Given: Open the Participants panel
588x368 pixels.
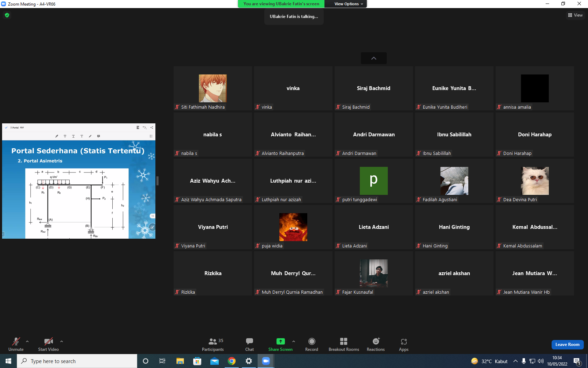Looking at the screenshot, I should click(213, 345).
